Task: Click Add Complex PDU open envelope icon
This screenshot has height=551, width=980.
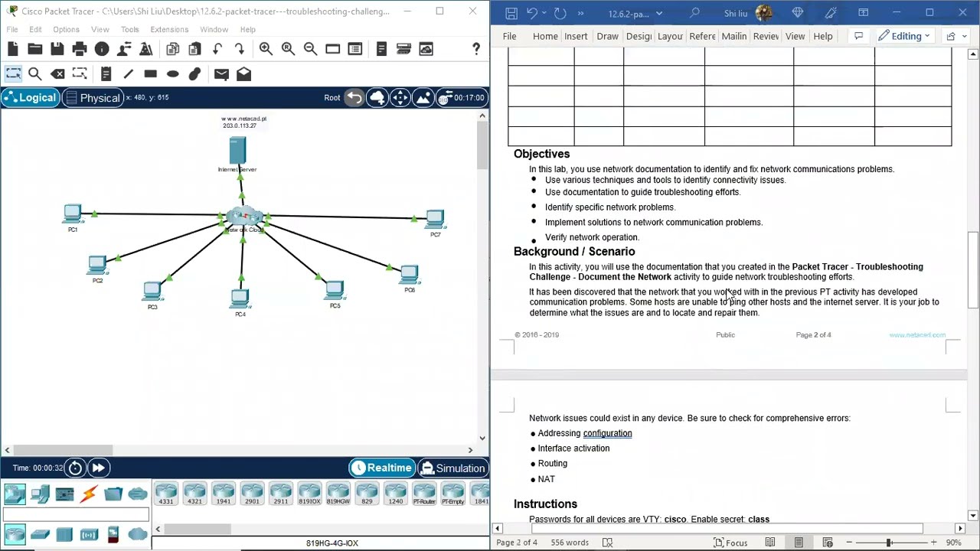Action: 243,74
